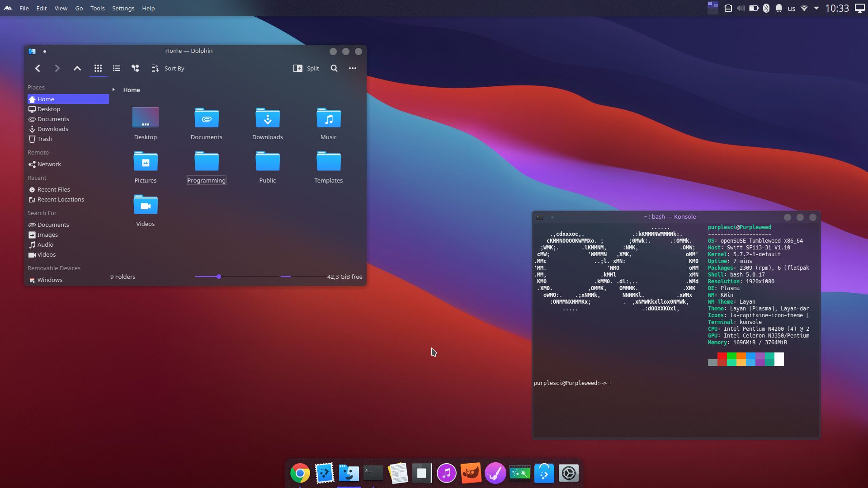Go up to the parent folder
The width and height of the screenshot is (868, 488).
[77, 68]
